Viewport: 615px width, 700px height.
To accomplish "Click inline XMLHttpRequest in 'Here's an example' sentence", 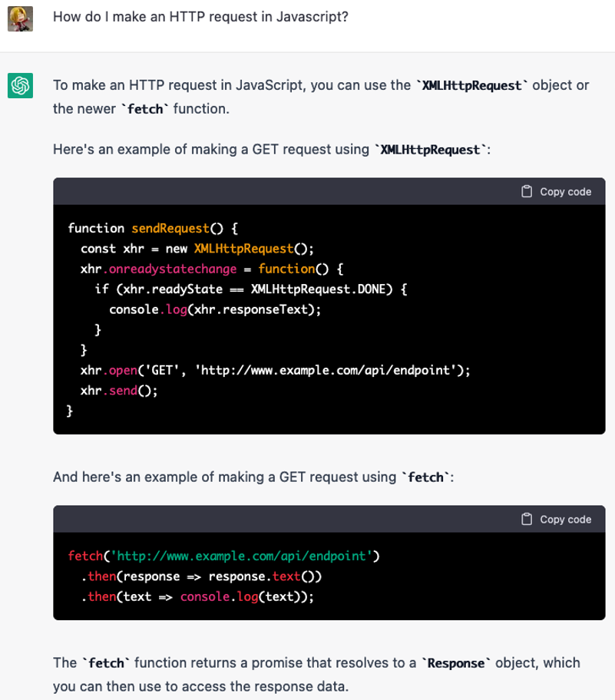I will [x=431, y=149].
